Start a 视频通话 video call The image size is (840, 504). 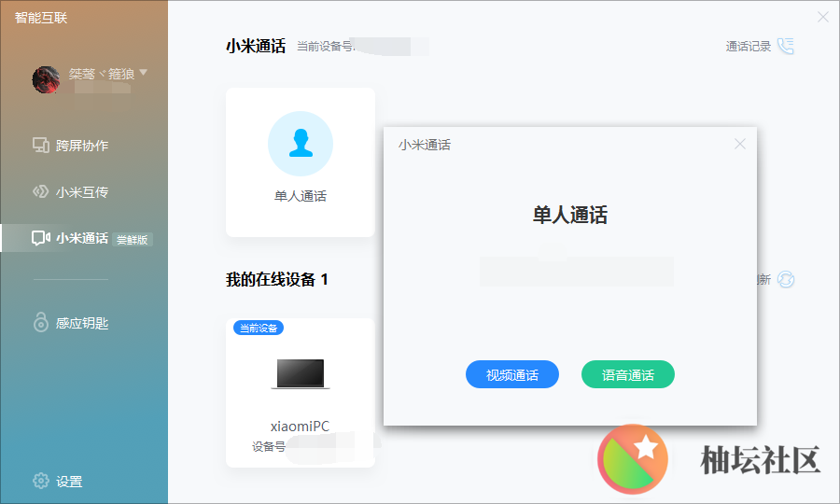coord(511,375)
